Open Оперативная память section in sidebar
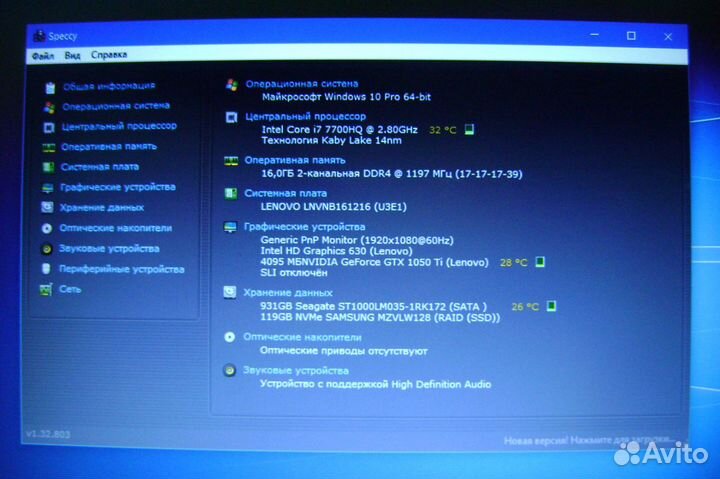This screenshot has height=479, width=720. (109, 147)
